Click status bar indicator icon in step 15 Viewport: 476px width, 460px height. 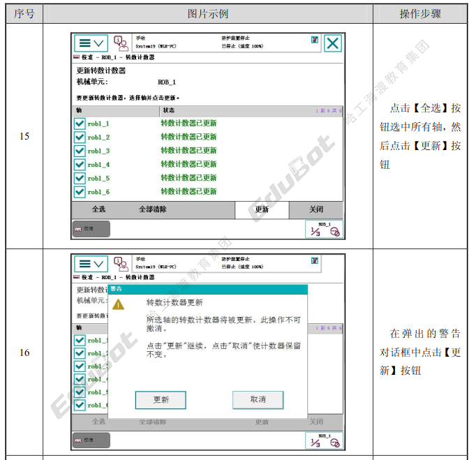[315, 40]
